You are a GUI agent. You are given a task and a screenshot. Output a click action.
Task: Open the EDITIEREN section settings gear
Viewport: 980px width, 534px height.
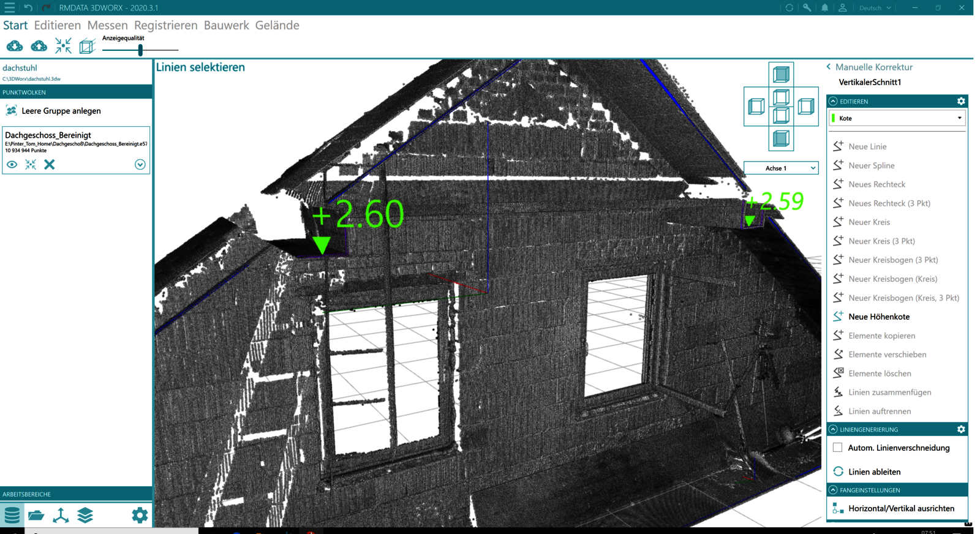(960, 101)
